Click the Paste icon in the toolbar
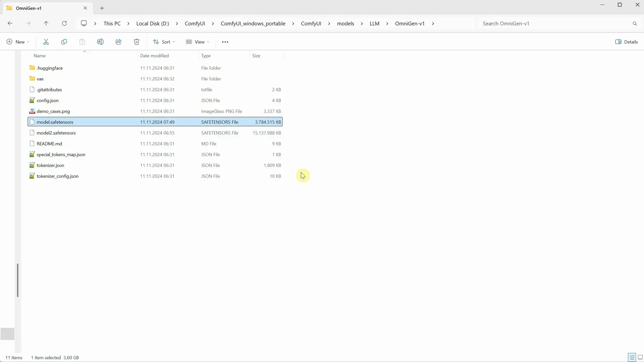The height and width of the screenshot is (362, 644). tap(82, 42)
